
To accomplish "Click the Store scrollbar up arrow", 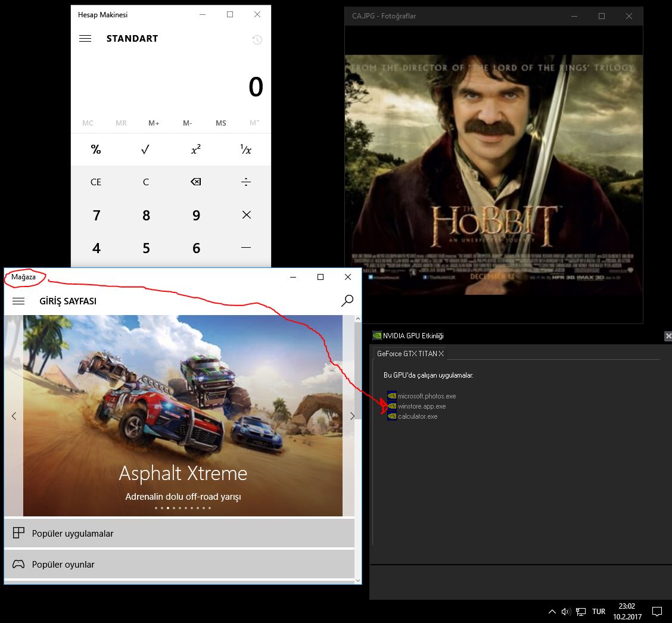I will 358,319.
